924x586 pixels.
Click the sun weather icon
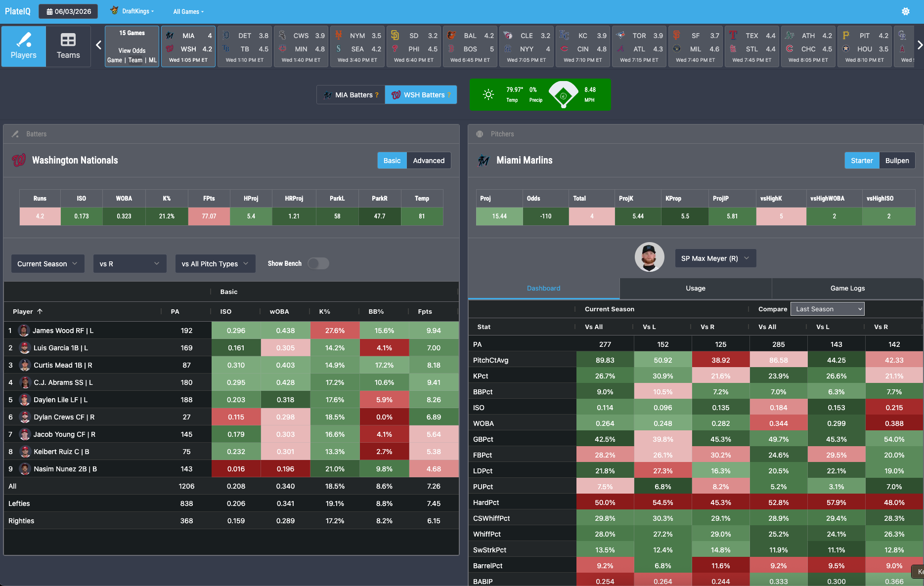point(488,94)
